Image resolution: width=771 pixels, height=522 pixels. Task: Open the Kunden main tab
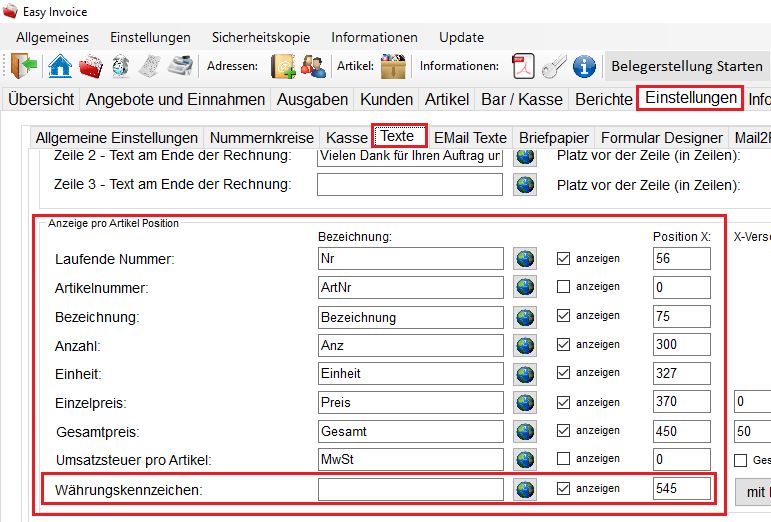[x=386, y=99]
